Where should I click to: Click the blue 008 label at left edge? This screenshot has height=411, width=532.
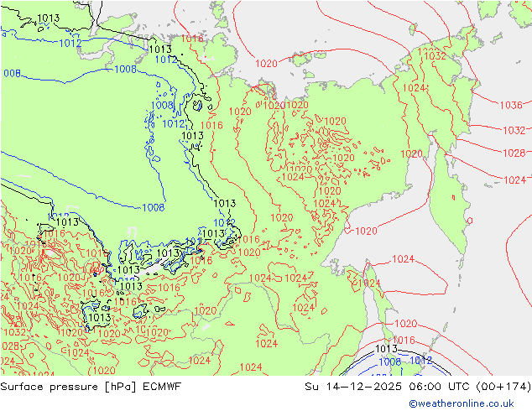(12, 73)
